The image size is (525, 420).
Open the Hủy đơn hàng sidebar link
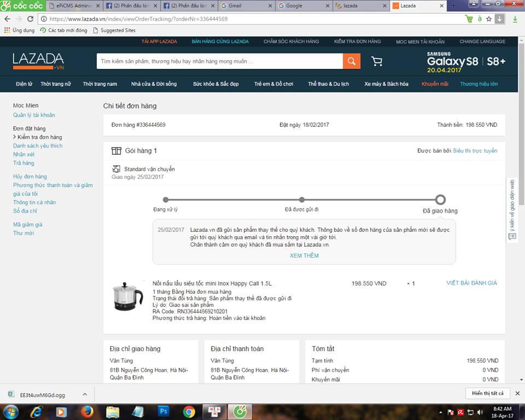[x=30, y=177]
